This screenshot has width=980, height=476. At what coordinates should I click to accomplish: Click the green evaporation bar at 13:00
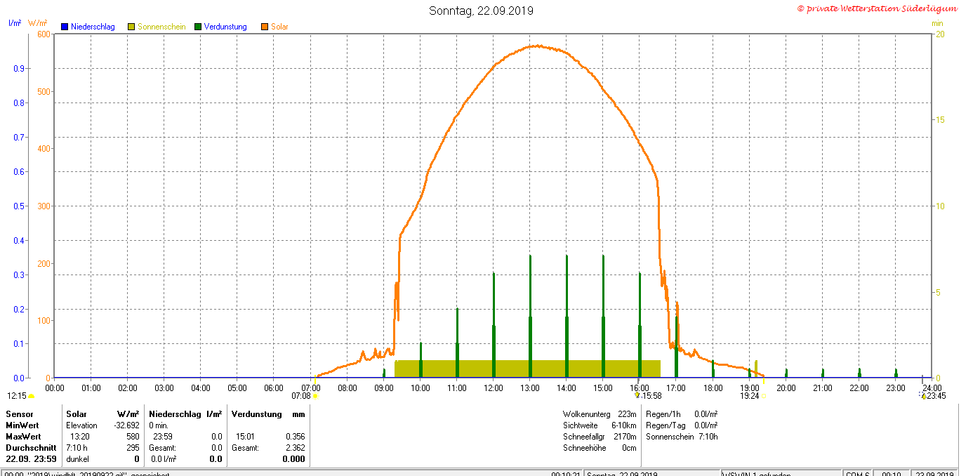530,316
